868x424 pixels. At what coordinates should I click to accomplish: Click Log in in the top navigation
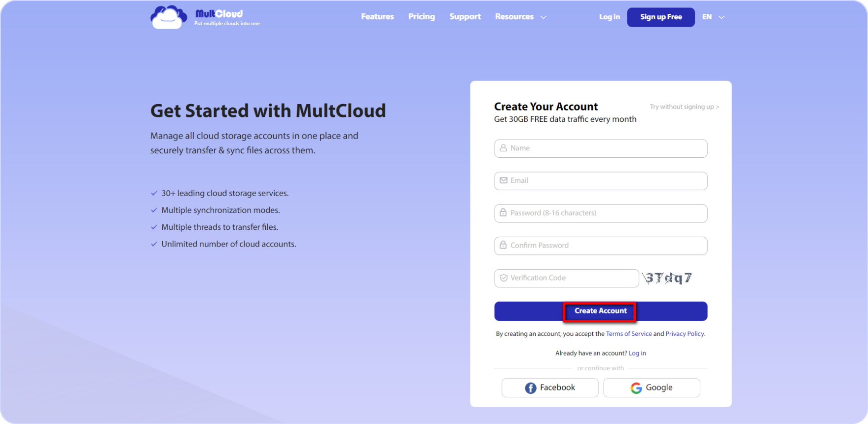coord(610,17)
